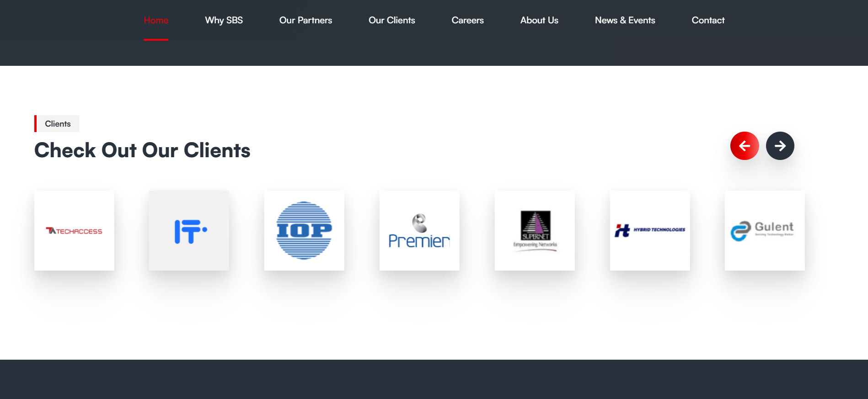Navigate to Our Partners
The image size is (868, 399).
click(x=305, y=20)
